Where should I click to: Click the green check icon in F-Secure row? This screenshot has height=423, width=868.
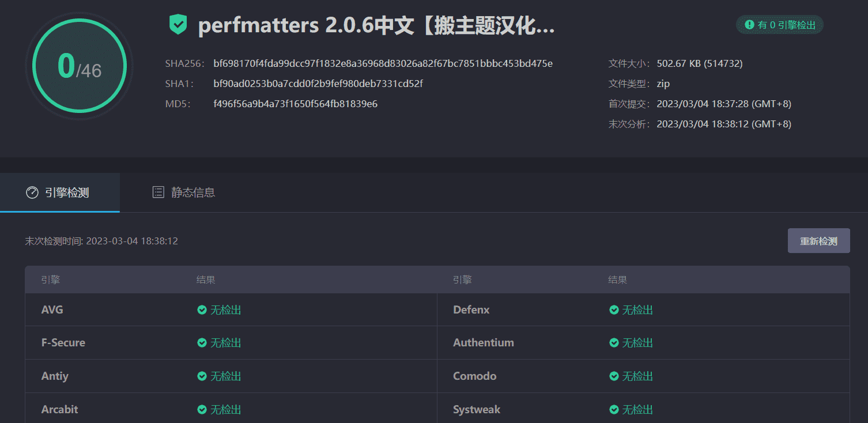(x=202, y=343)
